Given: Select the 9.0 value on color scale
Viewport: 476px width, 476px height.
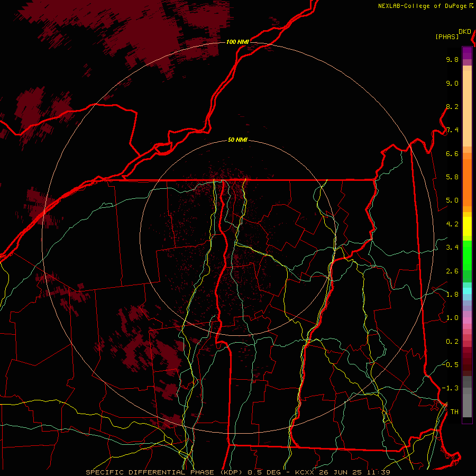Looking at the screenshot, I should click(x=452, y=83).
